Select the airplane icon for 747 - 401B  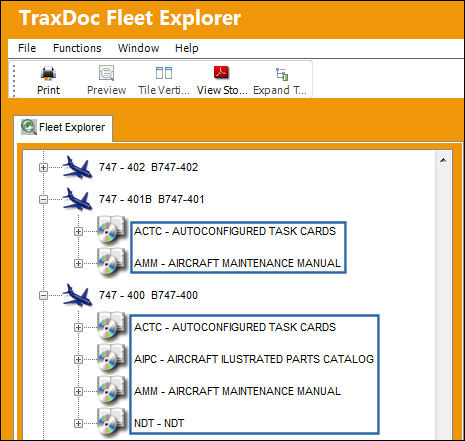click(77, 199)
